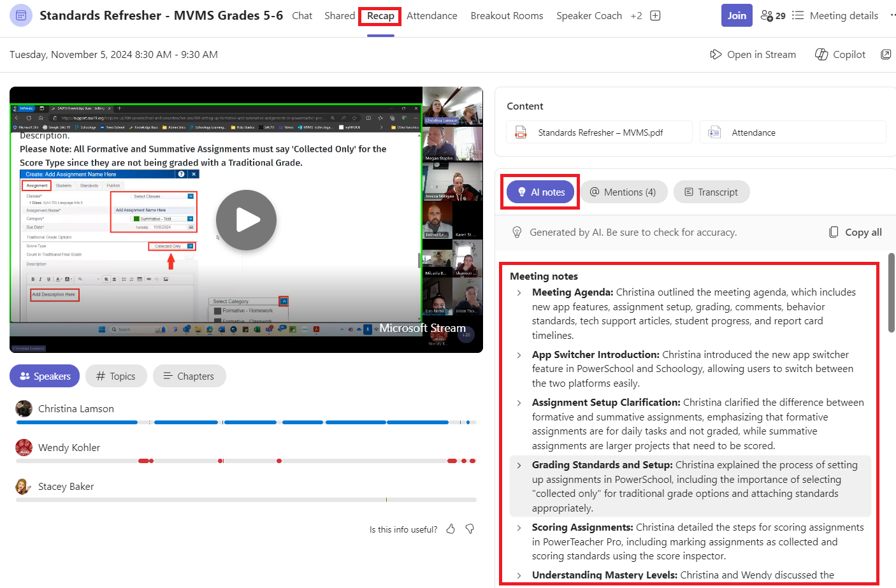
Task: Click the AI lightbulb disclaimer icon
Action: coord(517,233)
